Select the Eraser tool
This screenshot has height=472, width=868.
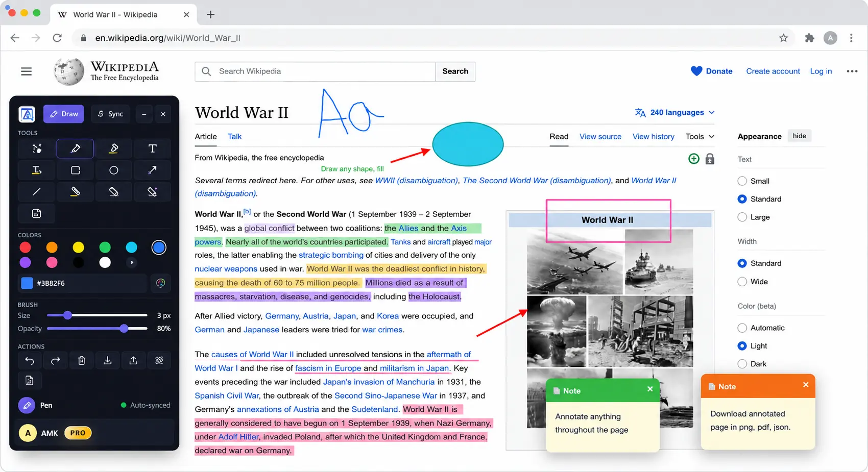pyautogui.click(x=114, y=192)
